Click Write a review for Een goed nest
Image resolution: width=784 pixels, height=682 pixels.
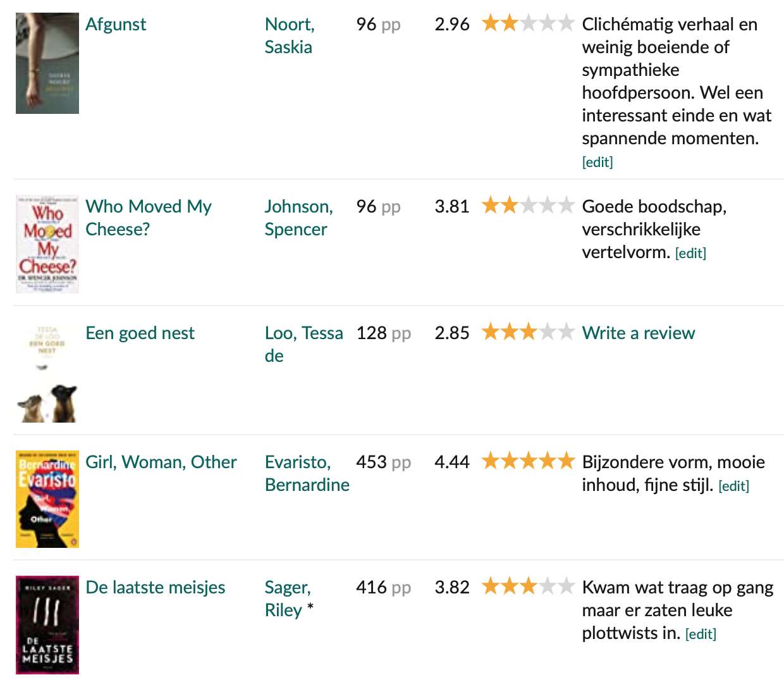(x=638, y=333)
